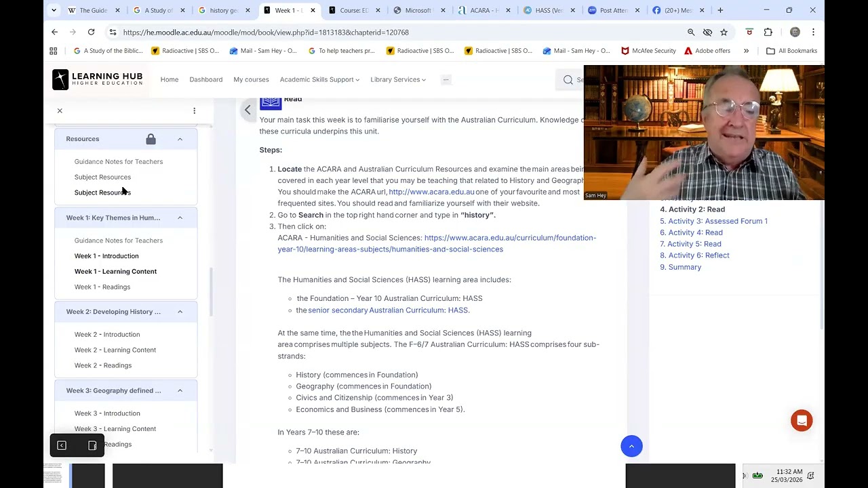Click the Learning Hub logo
868x488 pixels.
(98, 79)
